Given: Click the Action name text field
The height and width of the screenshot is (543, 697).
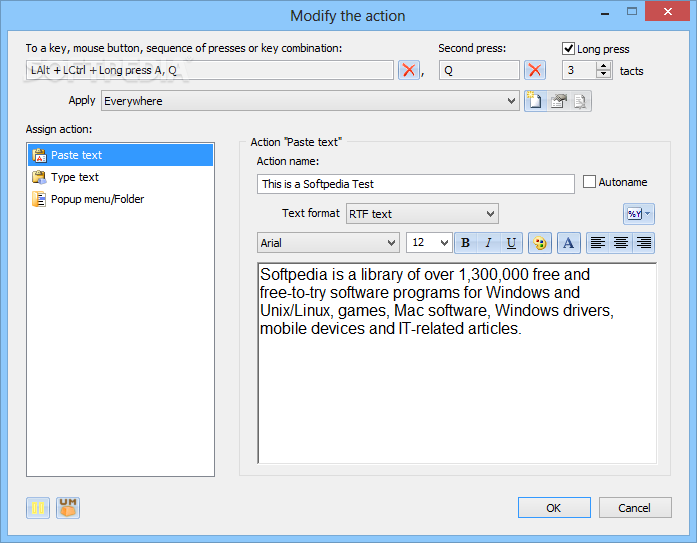Looking at the screenshot, I should tap(416, 184).
